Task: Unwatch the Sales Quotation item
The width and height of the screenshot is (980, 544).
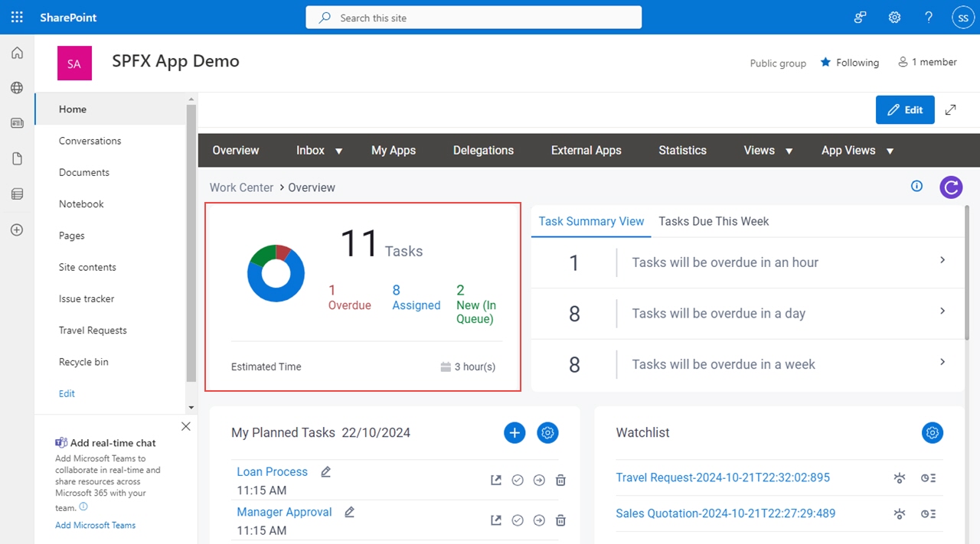Action: click(x=900, y=514)
